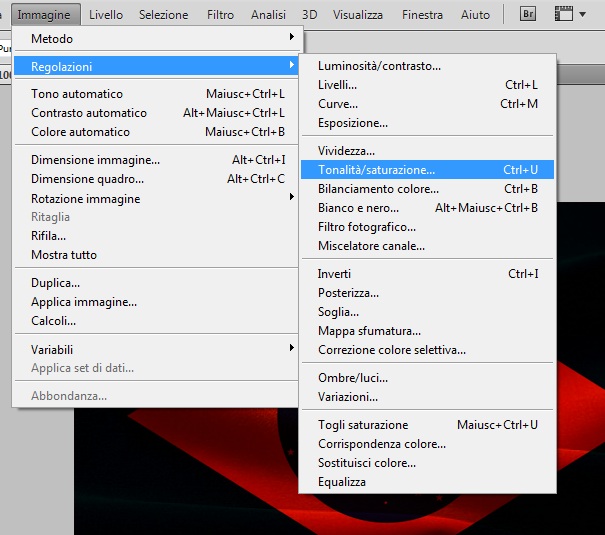The height and width of the screenshot is (535, 605).
Task: Open the 3D menu
Action: [x=309, y=15]
